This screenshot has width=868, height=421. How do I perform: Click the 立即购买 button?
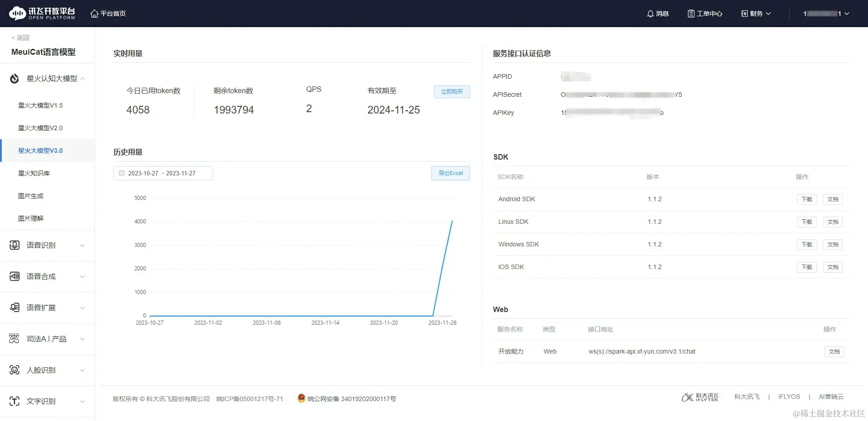point(452,92)
